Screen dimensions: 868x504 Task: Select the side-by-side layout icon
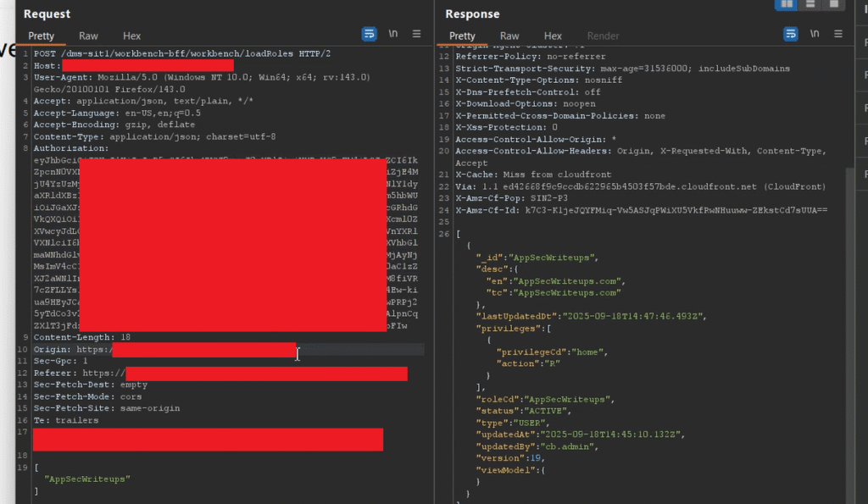(x=787, y=4)
